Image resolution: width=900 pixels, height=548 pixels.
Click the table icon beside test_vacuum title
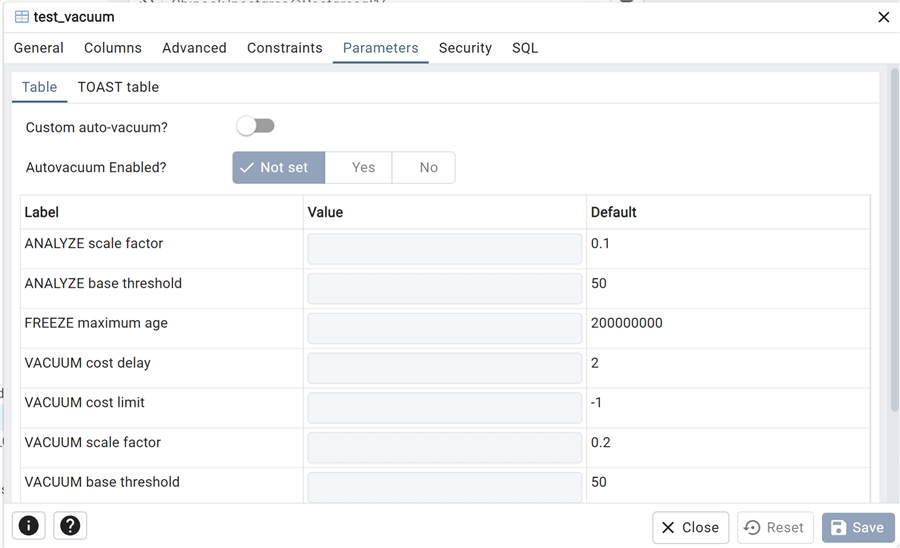[21, 17]
